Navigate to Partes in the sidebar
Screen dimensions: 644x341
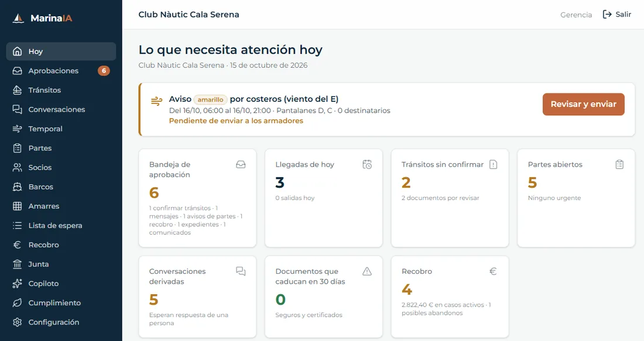point(61,148)
